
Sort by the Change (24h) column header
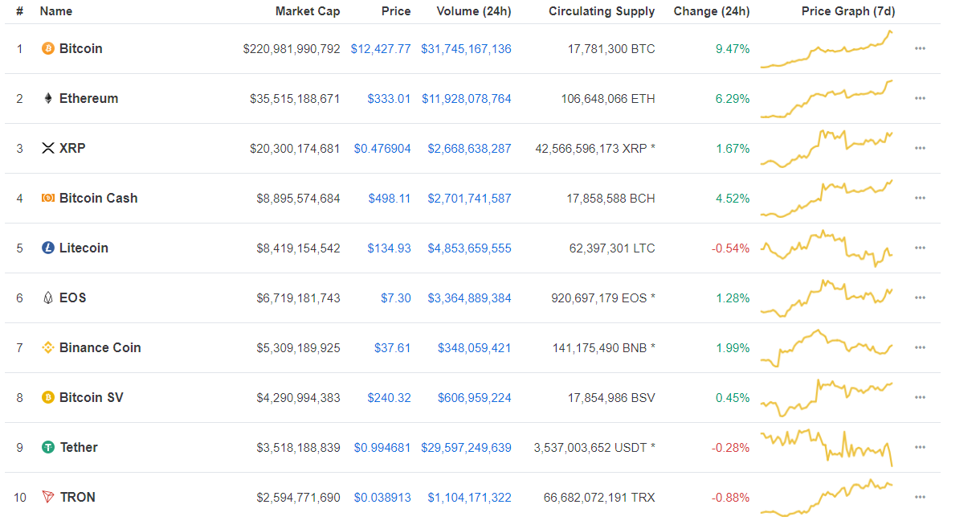712,11
